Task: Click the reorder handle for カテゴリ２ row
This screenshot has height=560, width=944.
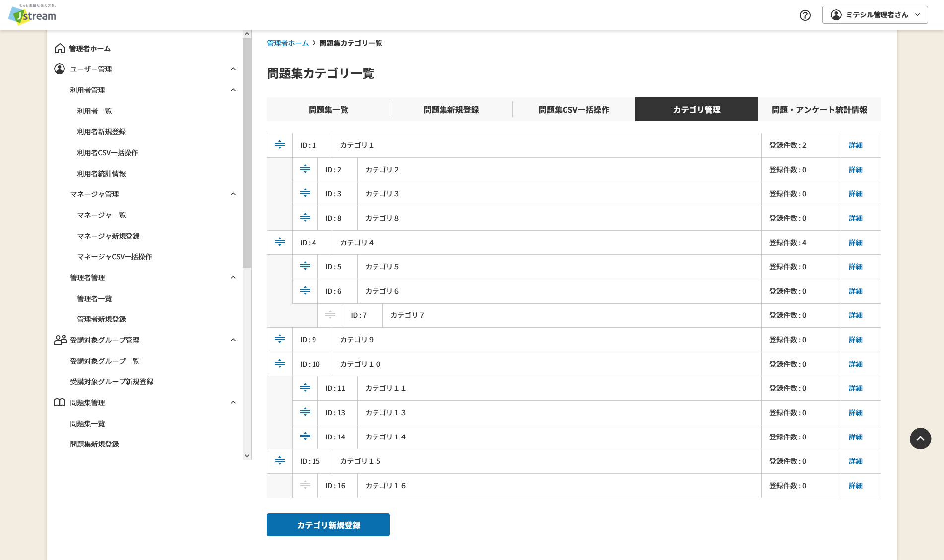Action: (305, 169)
